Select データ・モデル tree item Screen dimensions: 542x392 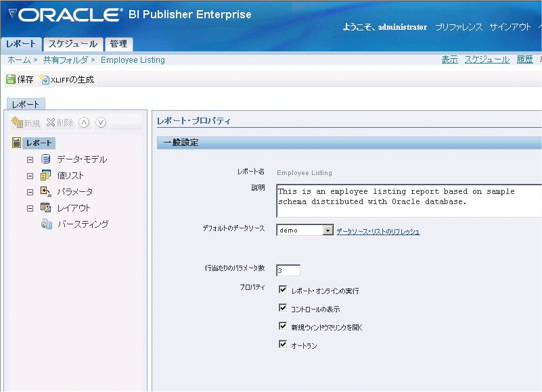pyautogui.click(x=82, y=160)
